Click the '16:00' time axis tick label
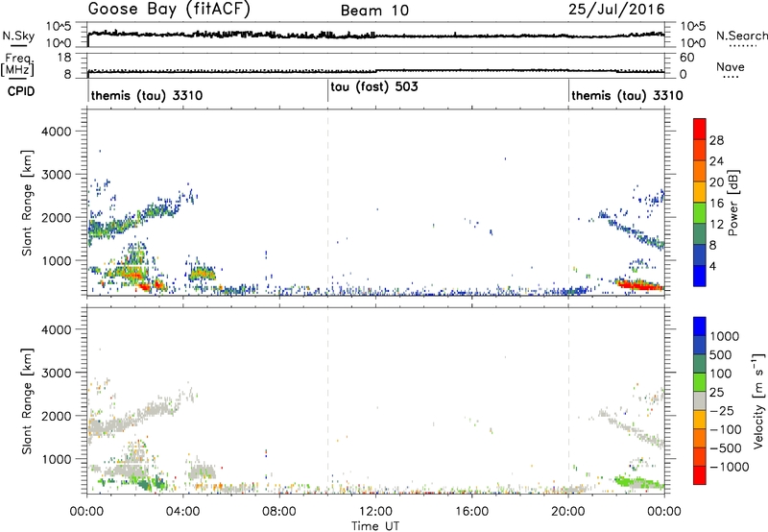The image size is (768, 532). pos(471,512)
